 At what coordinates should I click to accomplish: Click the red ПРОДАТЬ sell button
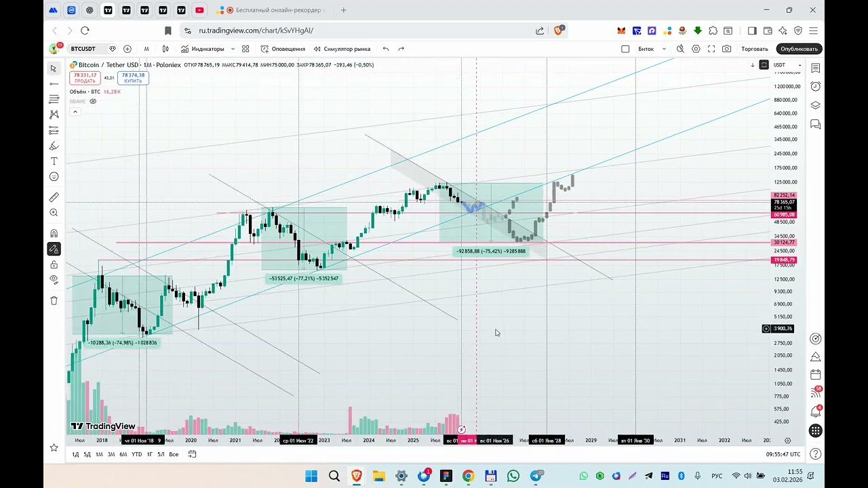(85, 78)
